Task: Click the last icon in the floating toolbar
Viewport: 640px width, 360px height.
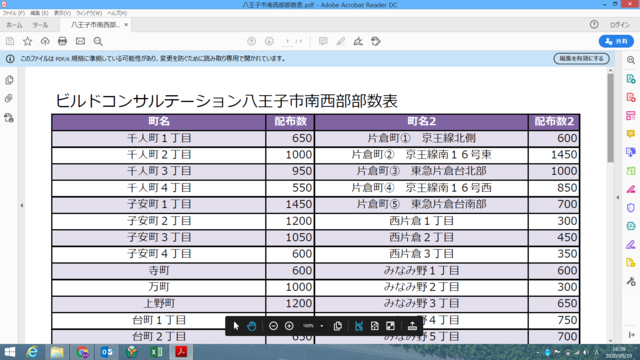Action: click(x=412, y=326)
